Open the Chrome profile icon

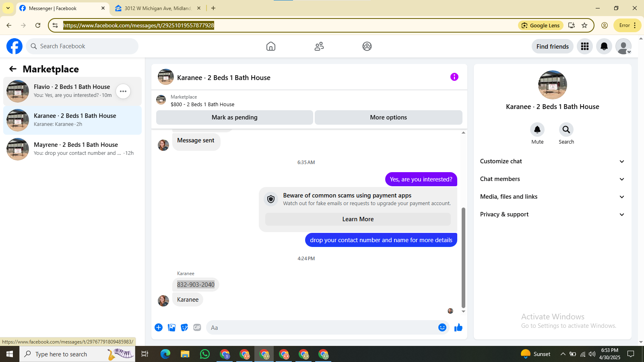click(x=605, y=25)
